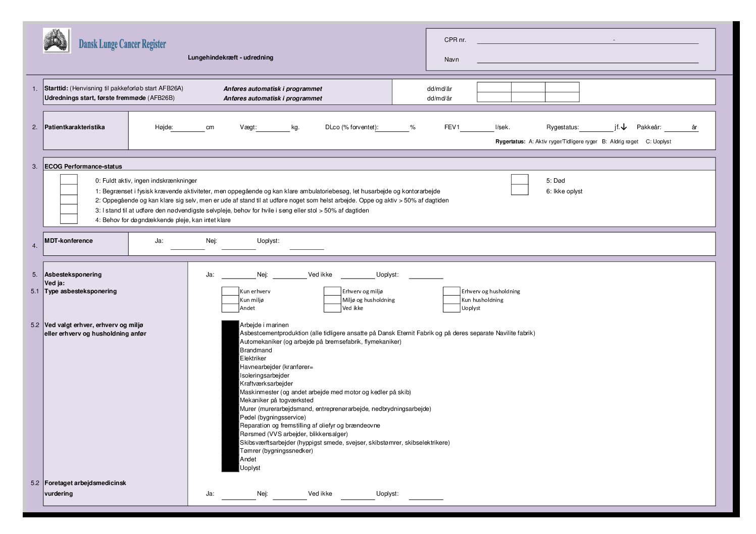Click the Dansk Lunge Cancer Register lung logo
Viewport: 756px width, 534px height.
[x=57, y=41]
